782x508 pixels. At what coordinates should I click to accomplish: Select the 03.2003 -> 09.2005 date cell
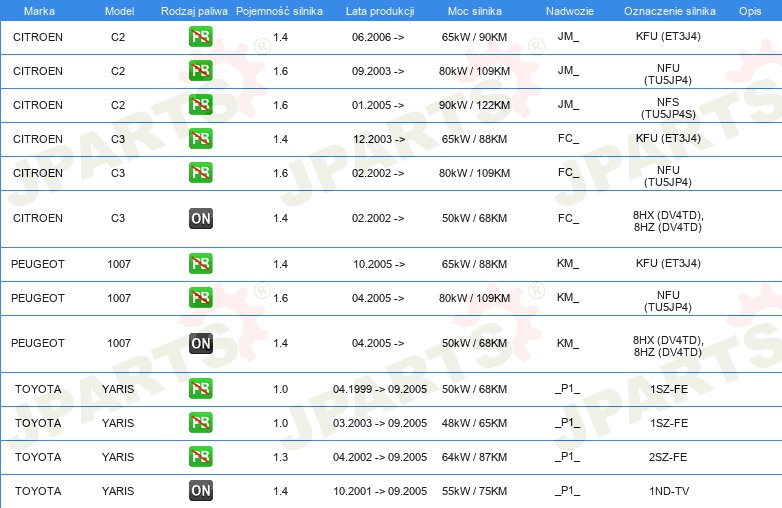pyautogui.click(x=380, y=423)
